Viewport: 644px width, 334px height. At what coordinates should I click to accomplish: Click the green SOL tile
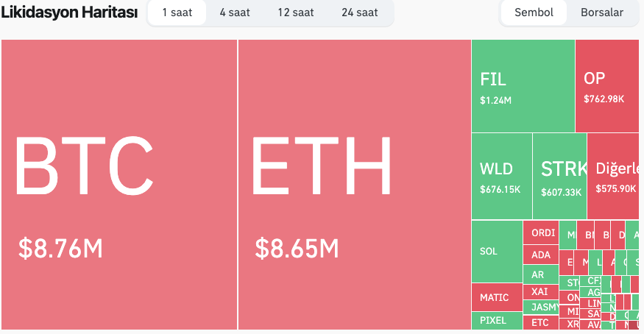point(497,251)
